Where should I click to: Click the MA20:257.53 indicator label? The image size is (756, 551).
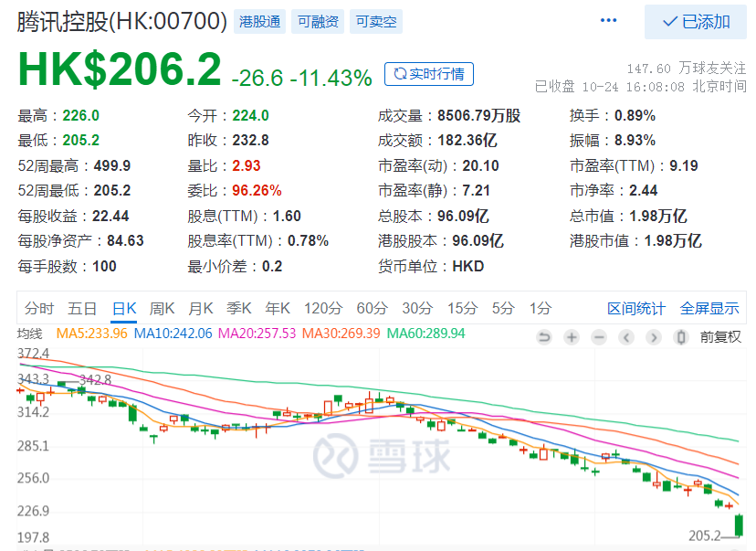click(x=257, y=334)
